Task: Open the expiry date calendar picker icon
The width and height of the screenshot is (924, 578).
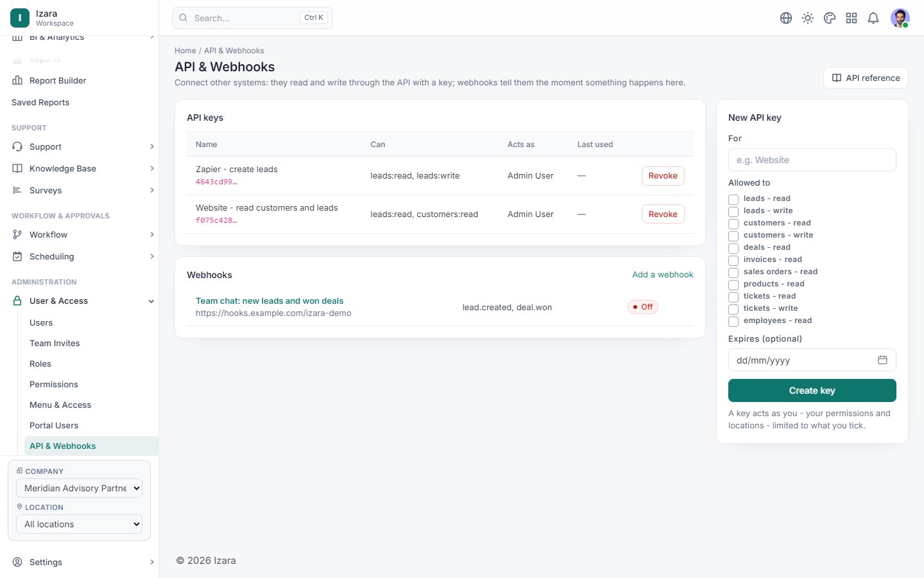Action: pos(882,360)
